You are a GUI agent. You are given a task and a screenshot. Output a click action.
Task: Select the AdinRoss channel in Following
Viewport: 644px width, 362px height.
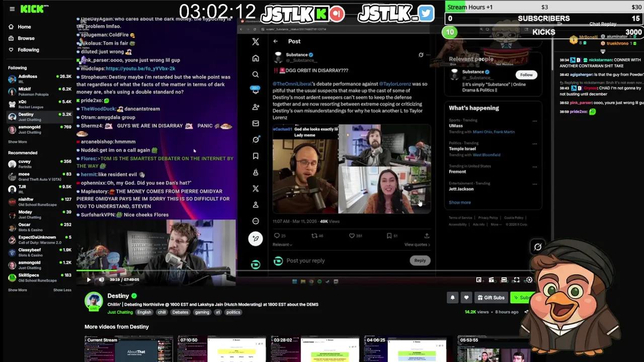pos(39,79)
